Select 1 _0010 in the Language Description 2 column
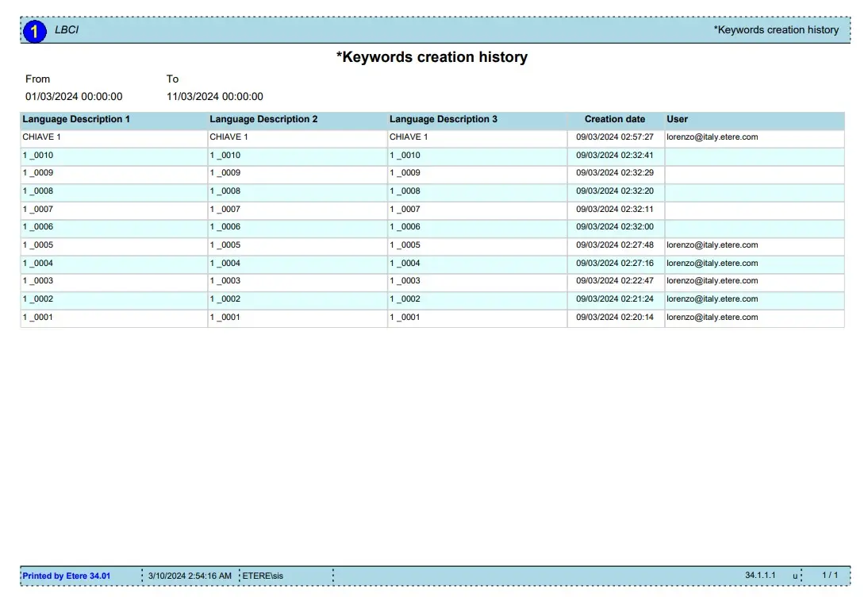 225,156
